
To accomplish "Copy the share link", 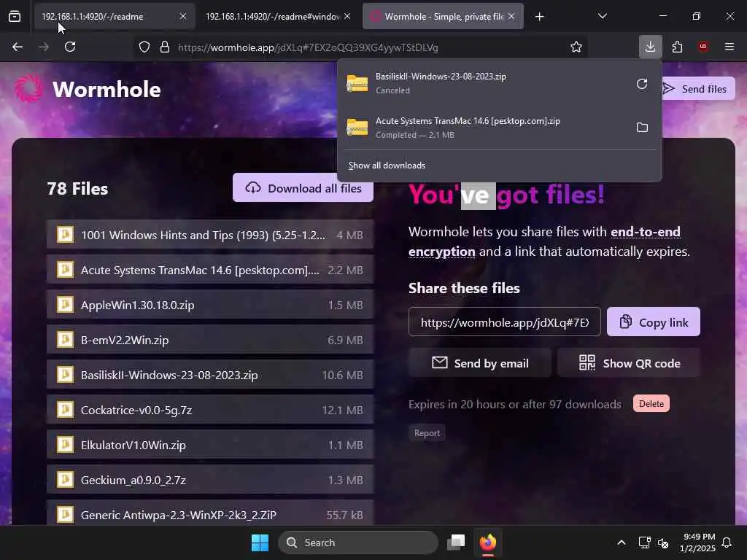I will coord(653,322).
